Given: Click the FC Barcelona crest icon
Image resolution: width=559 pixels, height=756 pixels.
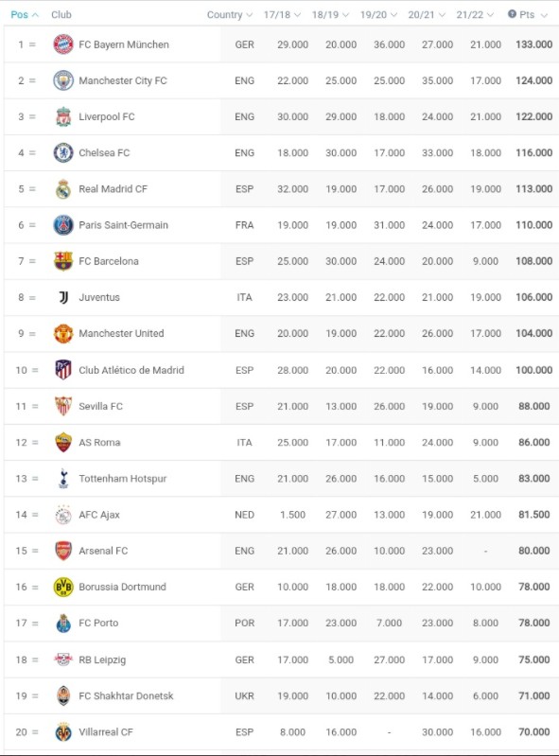Looking at the screenshot, I should click(x=63, y=261).
